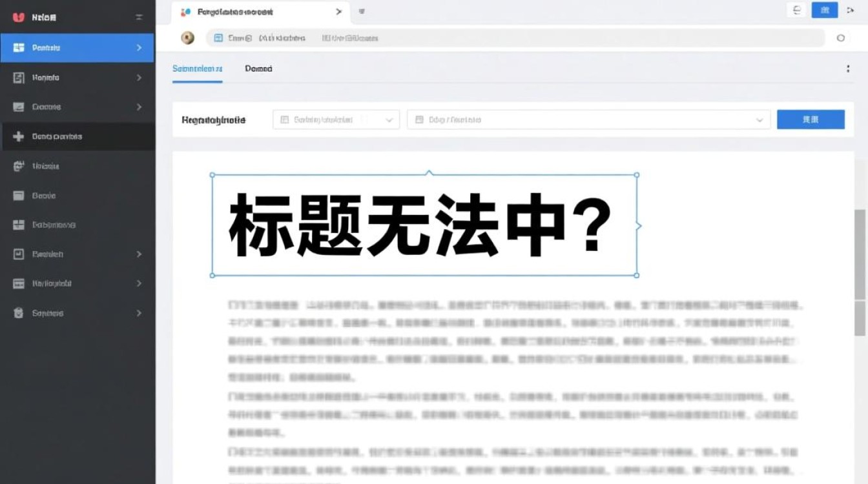Open the sixth sidebar menu item with card icon

click(x=77, y=196)
